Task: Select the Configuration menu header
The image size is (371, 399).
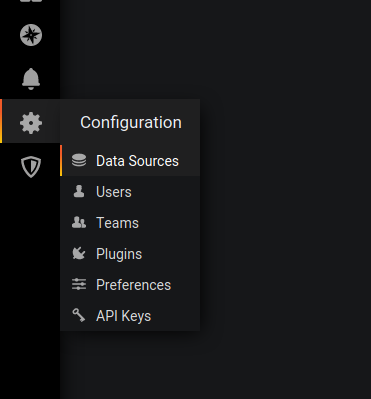Action: tap(131, 122)
